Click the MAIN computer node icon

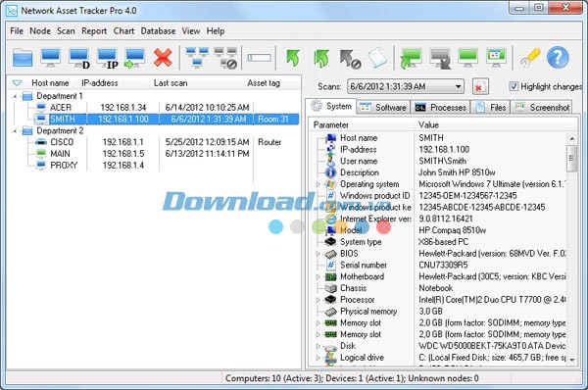[x=41, y=154]
